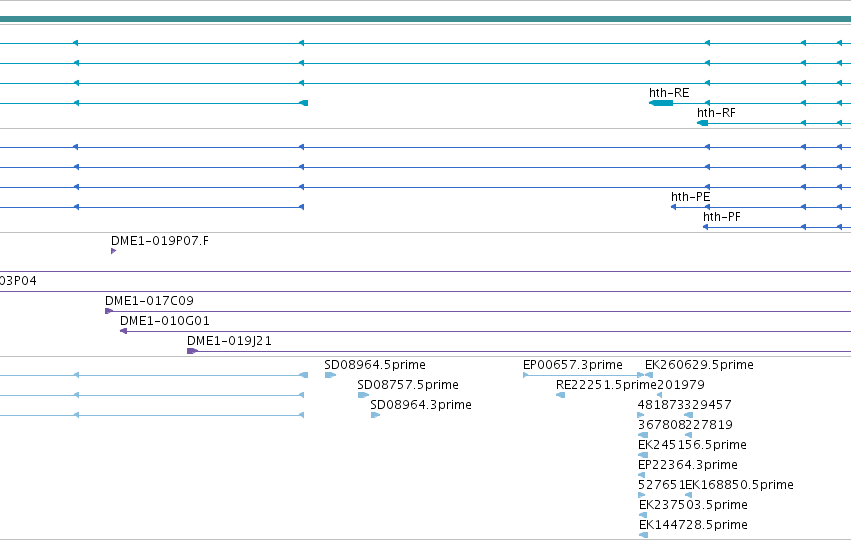The height and width of the screenshot is (540, 851).
Task: Open the SD08757.5prime EST label
Action: pyautogui.click(x=408, y=385)
